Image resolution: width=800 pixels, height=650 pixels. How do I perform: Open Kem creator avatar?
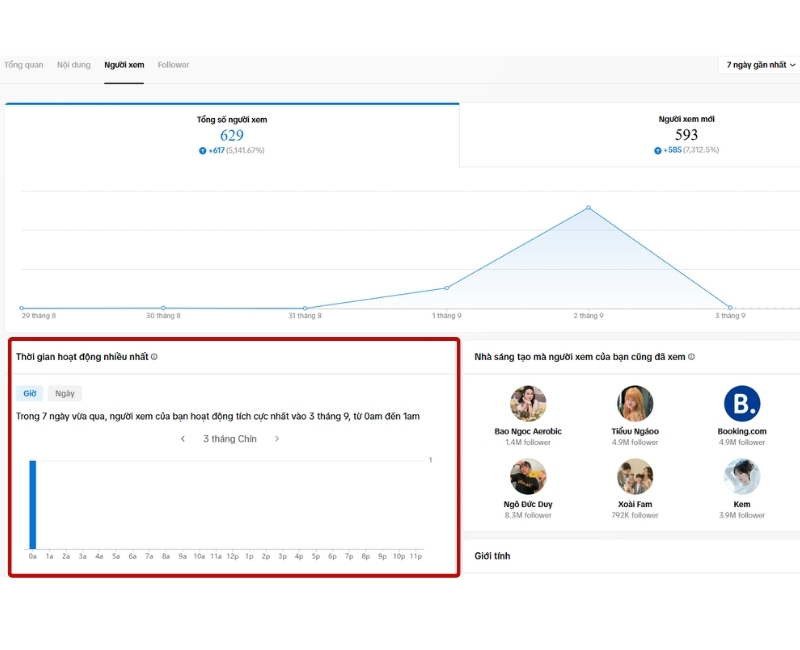tap(742, 477)
